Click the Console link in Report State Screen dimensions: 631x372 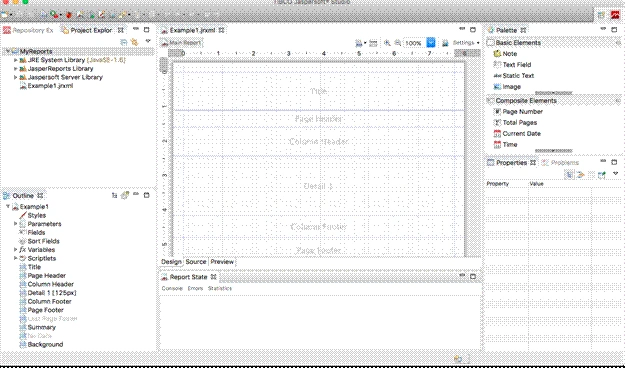[172, 288]
